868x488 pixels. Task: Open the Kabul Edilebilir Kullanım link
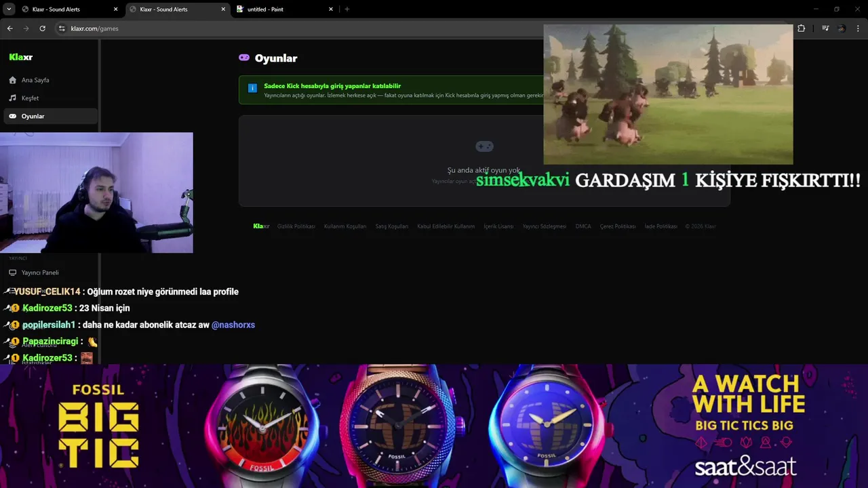(x=446, y=226)
